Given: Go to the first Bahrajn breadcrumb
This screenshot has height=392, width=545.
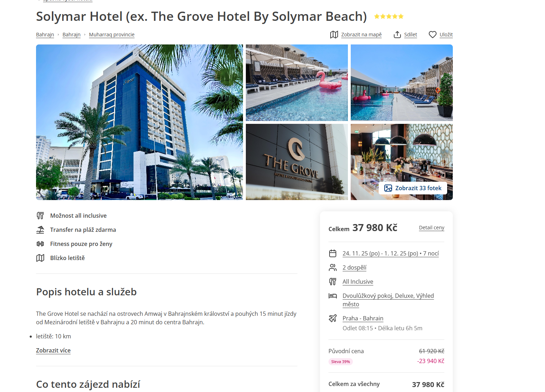Looking at the screenshot, I should coord(45,35).
